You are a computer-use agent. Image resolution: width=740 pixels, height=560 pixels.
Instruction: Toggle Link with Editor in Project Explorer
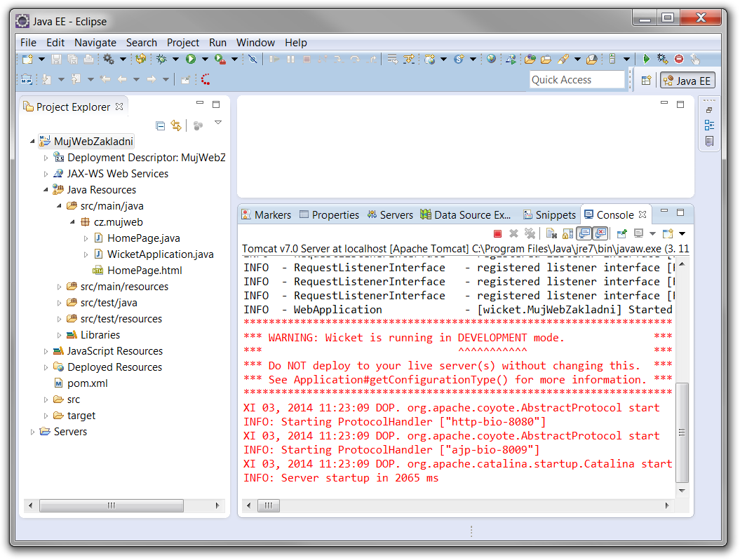176,125
